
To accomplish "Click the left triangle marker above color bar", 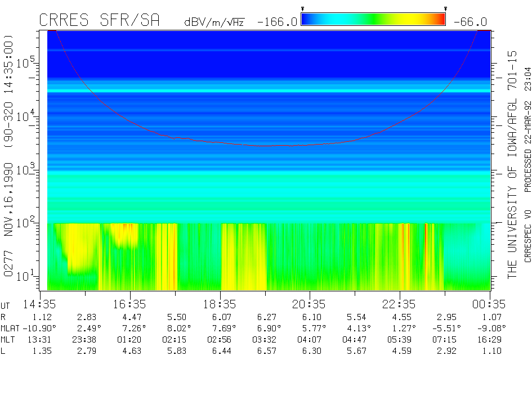I will pyautogui.click(x=303, y=9).
